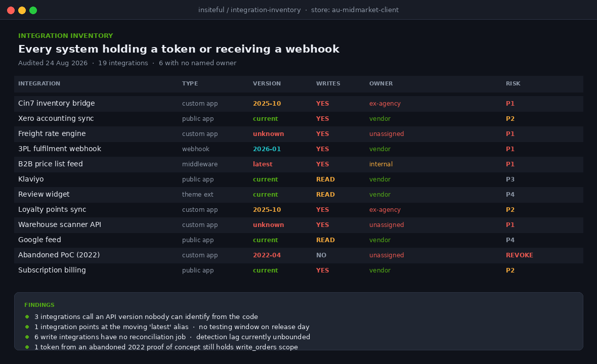The height and width of the screenshot is (364, 597).
Task: Click the unassigned owner of Freight rate engine
Action: (387, 134)
